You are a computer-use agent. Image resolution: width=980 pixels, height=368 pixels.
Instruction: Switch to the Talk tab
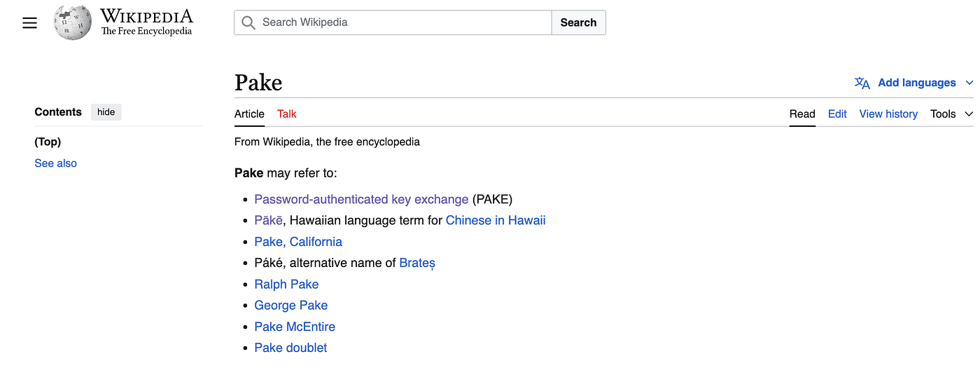[287, 114]
